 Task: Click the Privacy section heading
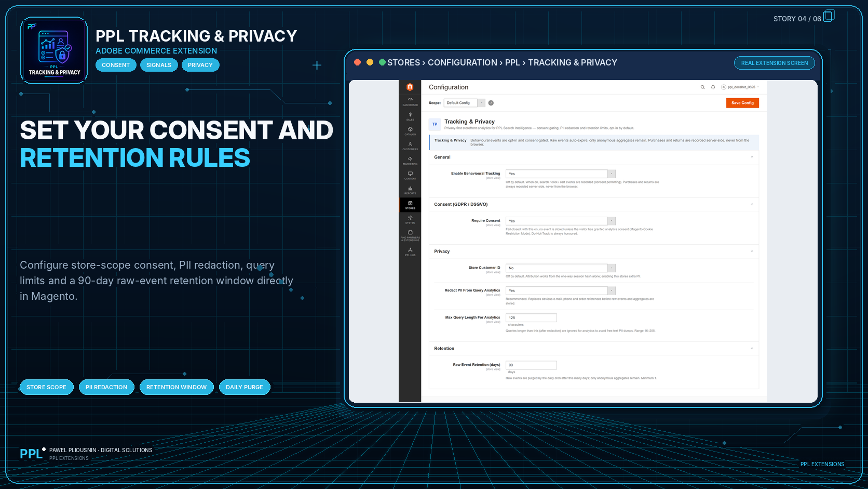tap(442, 252)
